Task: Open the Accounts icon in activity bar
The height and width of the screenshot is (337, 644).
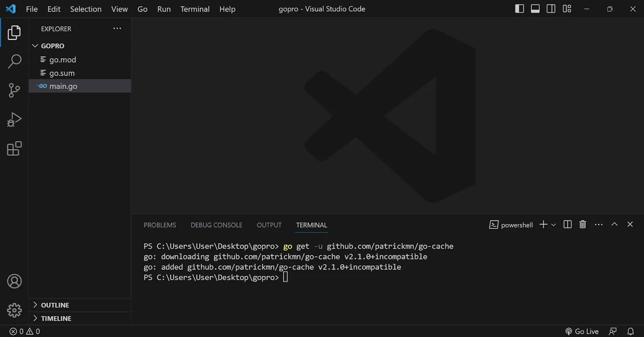Action: click(x=14, y=281)
